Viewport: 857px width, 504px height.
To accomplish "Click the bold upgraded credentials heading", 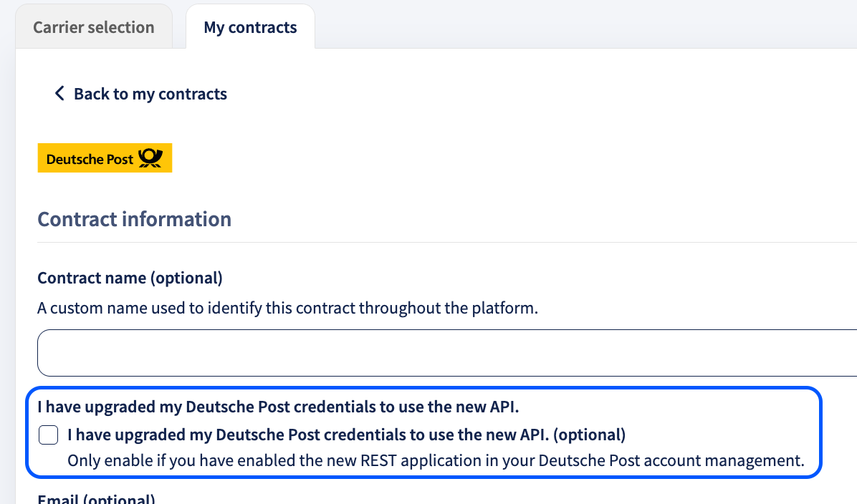I will click(278, 407).
